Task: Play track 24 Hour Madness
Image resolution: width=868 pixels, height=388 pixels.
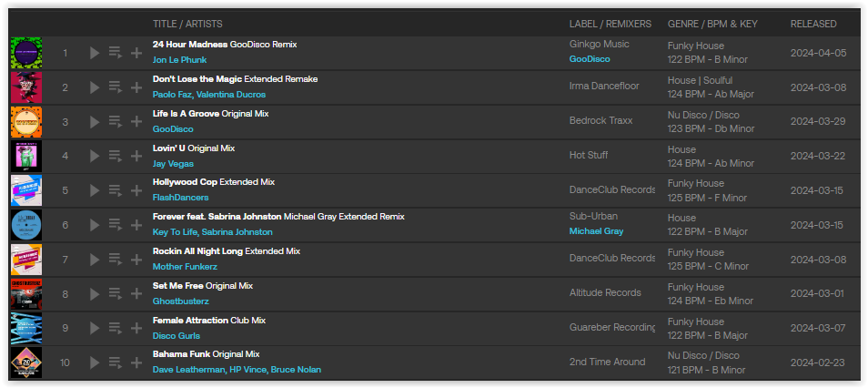Action: pos(95,53)
